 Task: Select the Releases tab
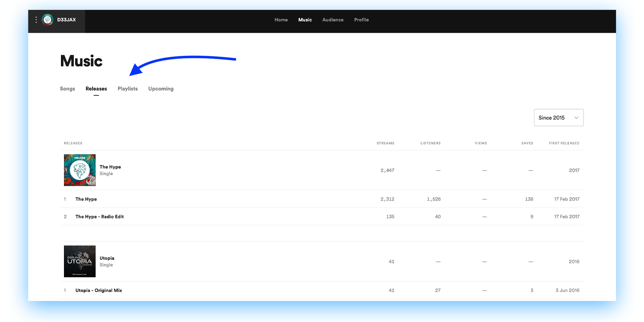96,88
